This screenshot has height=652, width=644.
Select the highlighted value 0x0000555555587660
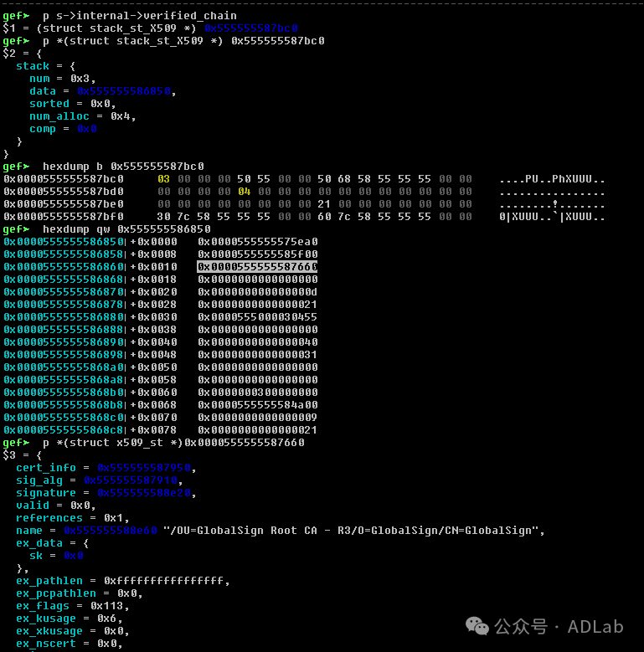[x=257, y=267]
